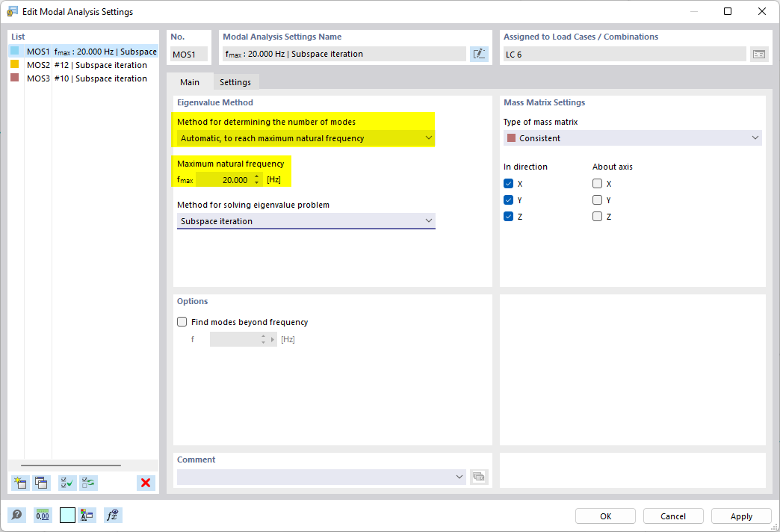This screenshot has width=780, height=532.
Task: Open the Type of mass matrix dropdown
Action: pos(632,137)
